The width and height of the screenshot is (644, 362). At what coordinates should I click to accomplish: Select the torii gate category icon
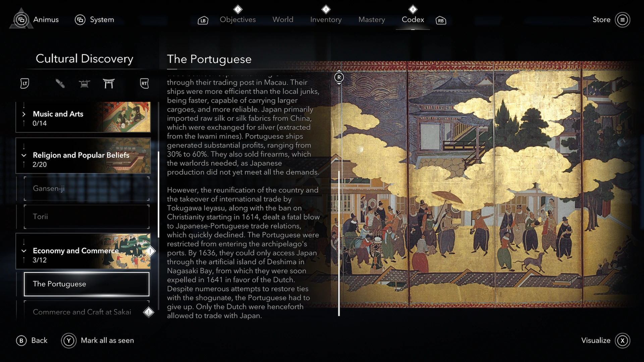[x=109, y=83]
